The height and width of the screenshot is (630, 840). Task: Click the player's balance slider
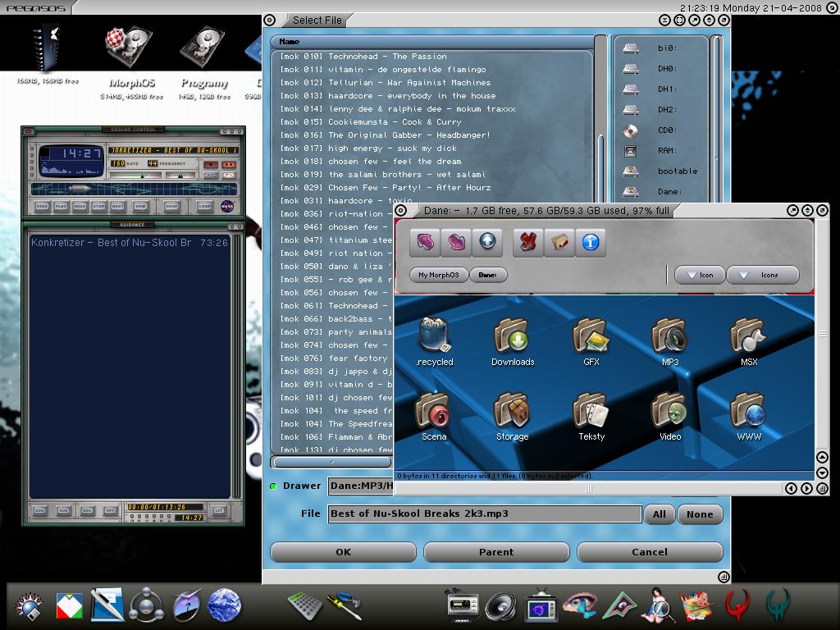pos(180,176)
